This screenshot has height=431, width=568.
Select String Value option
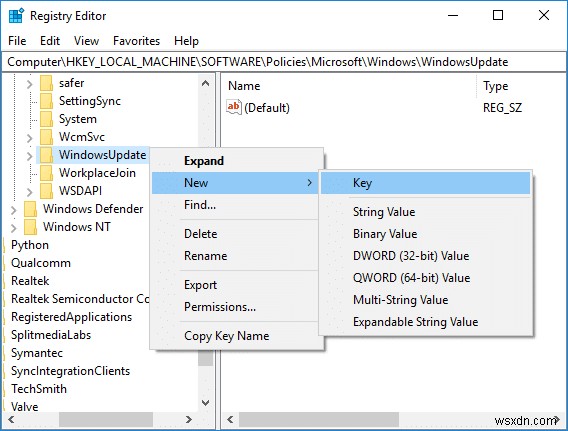point(425,212)
